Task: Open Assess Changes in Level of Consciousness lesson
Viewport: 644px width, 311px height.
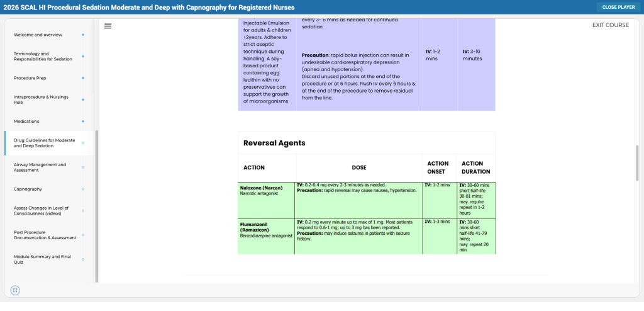Action: coord(41,211)
